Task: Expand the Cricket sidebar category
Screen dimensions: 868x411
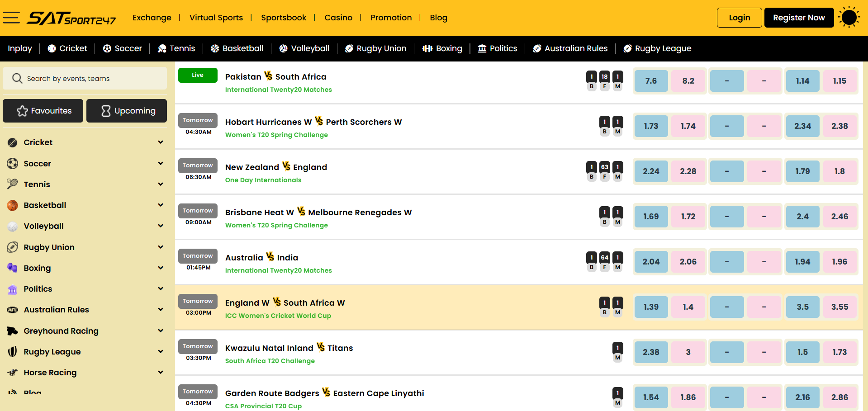Action: tap(161, 142)
